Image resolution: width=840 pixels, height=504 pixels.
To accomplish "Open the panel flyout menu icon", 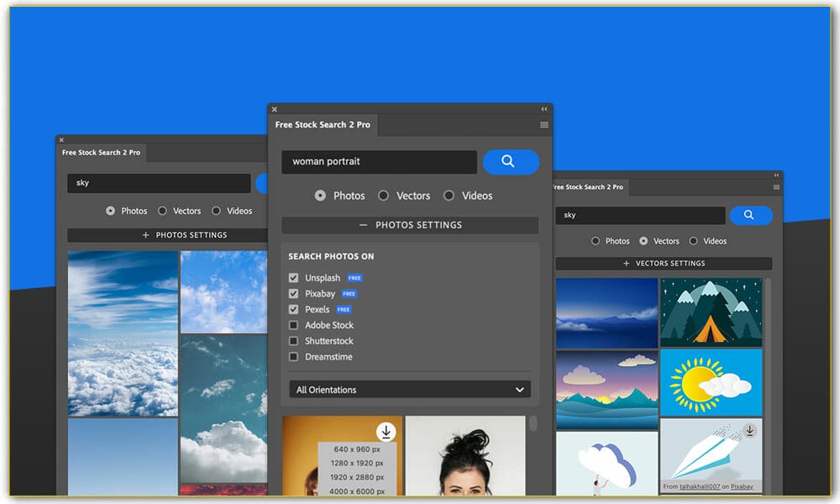I will (543, 123).
